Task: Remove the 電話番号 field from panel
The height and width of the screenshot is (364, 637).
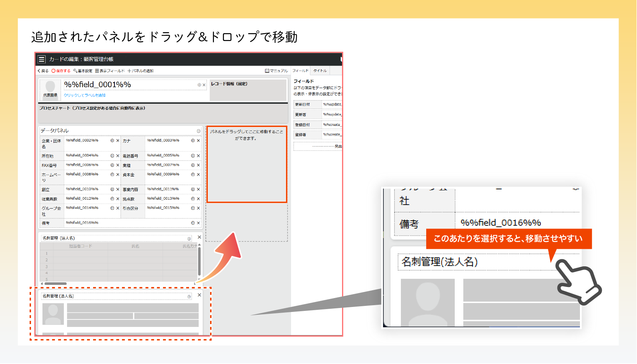Action: (198, 156)
